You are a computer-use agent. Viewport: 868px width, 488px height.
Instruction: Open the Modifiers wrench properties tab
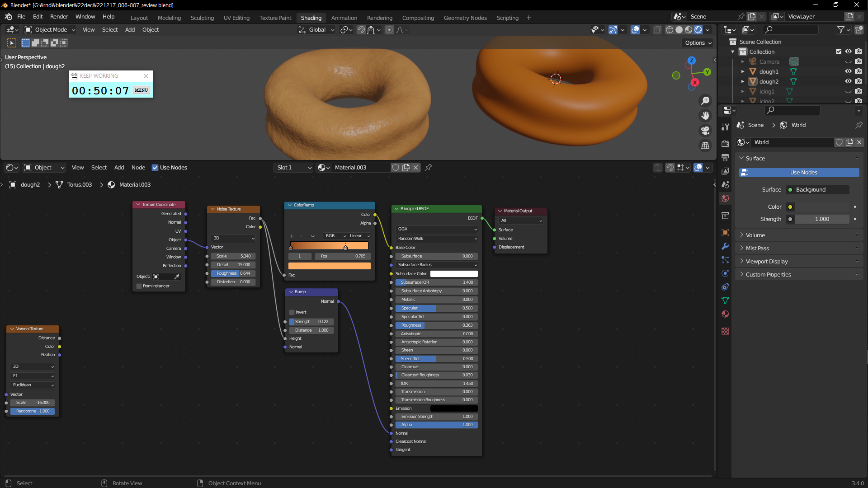pyautogui.click(x=725, y=246)
